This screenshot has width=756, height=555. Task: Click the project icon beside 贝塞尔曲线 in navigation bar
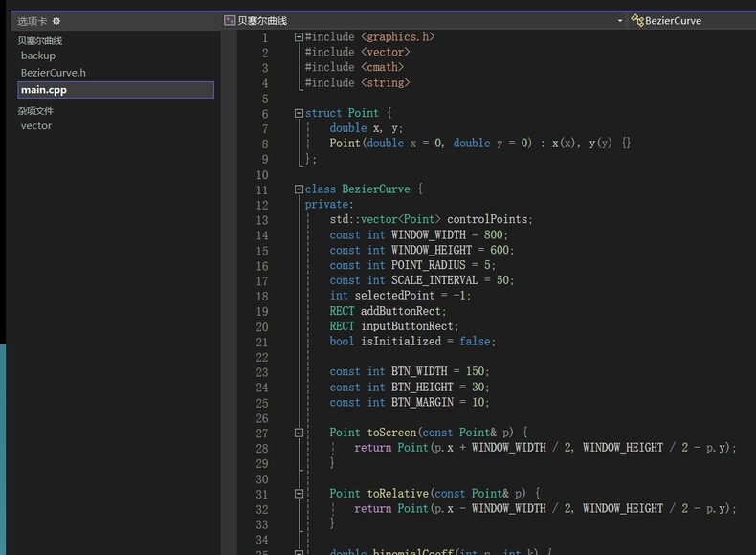click(230, 20)
